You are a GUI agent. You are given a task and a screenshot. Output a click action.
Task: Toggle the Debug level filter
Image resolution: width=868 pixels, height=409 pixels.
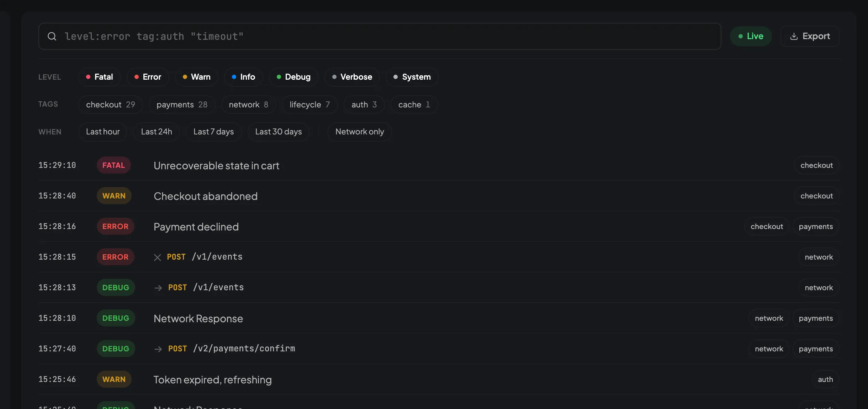point(293,77)
